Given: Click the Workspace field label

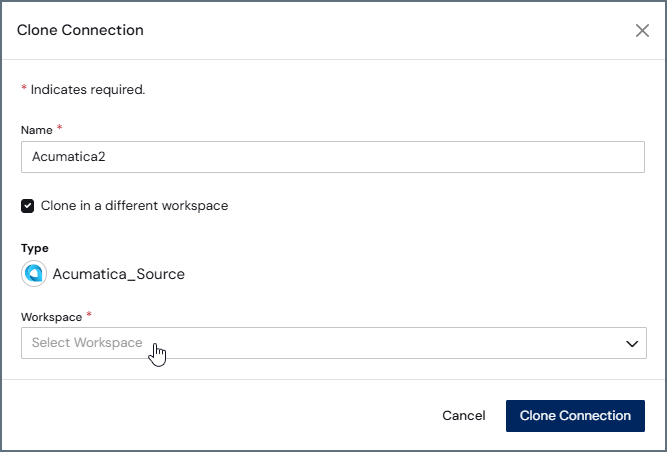Looking at the screenshot, I should pyautogui.click(x=51, y=317).
